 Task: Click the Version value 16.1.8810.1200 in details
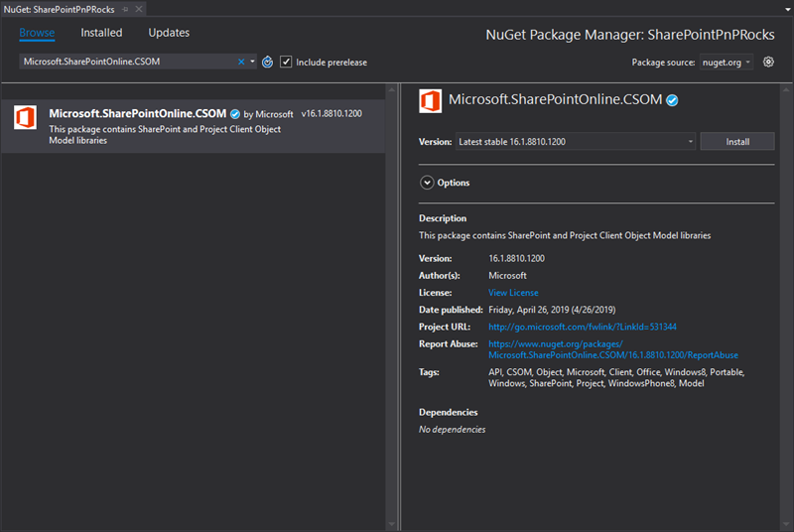pyautogui.click(x=516, y=259)
